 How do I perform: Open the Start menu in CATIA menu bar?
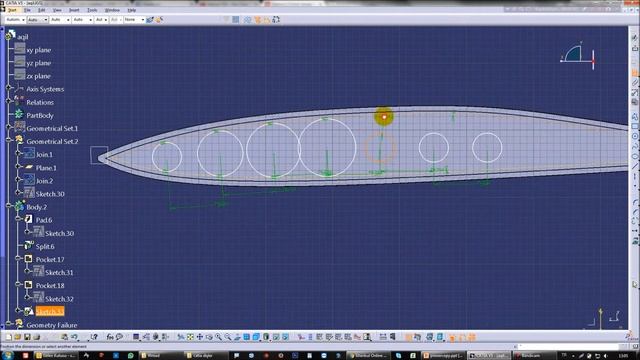[12, 10]
